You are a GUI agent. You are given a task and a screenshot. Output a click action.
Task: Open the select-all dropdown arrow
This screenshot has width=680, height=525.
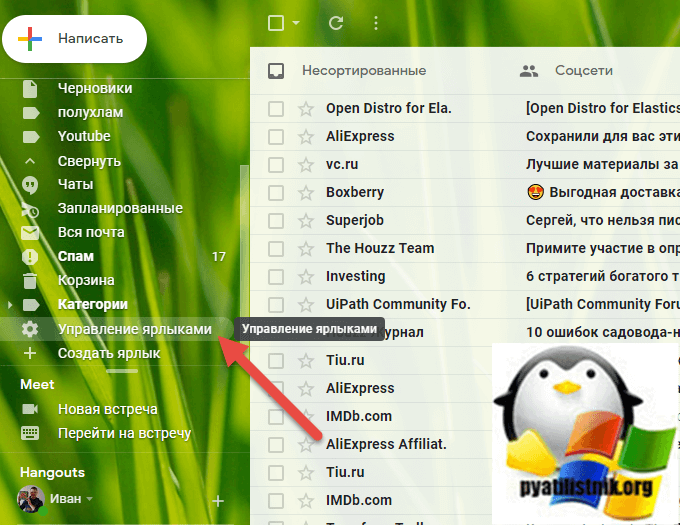click(296, 23)
